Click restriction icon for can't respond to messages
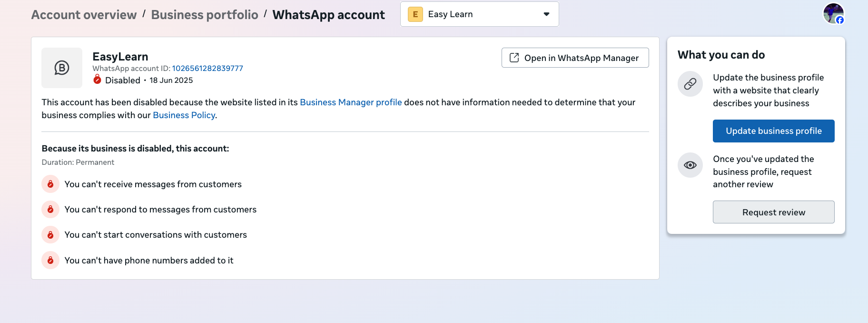 [x=50, y=210]
